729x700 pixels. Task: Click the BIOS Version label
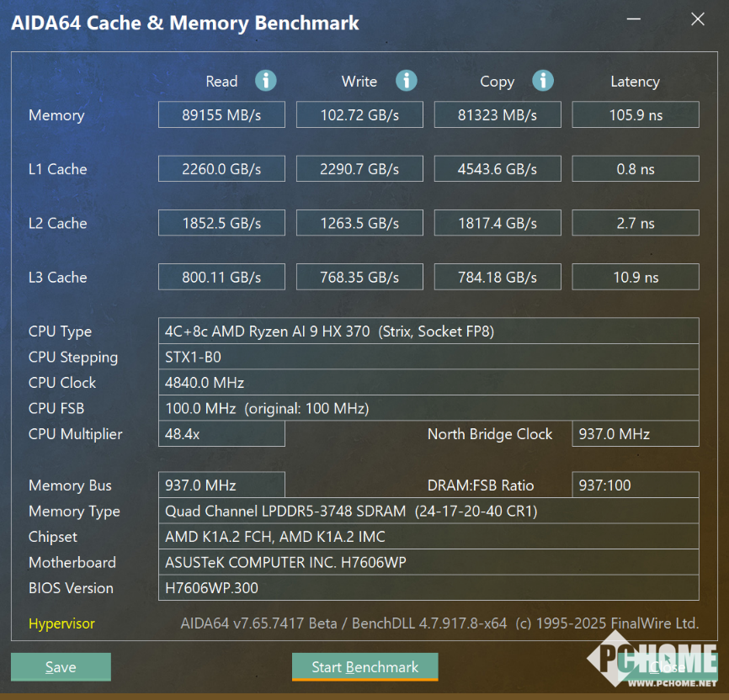pos(71,588)
